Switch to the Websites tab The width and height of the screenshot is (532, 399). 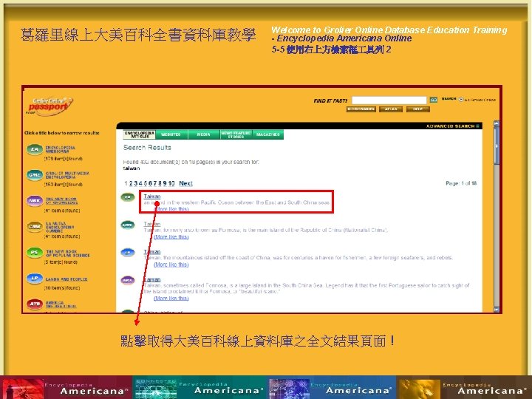coord(171,134)
